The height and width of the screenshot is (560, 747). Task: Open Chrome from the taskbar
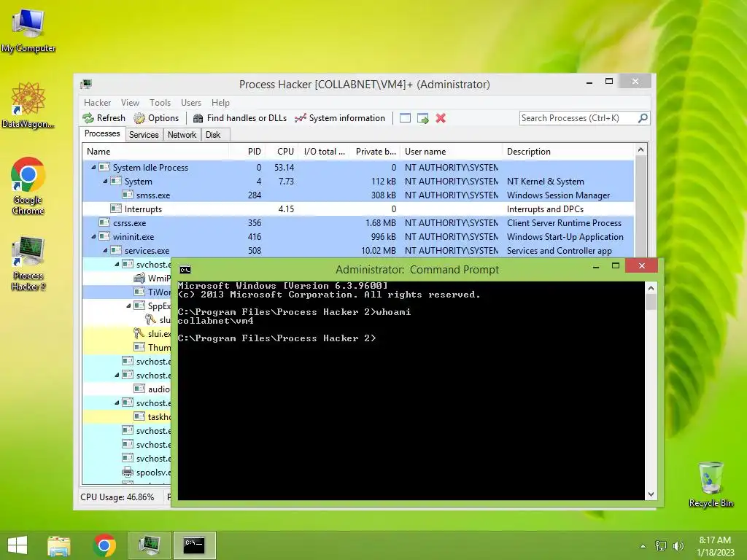pos(104,545)
